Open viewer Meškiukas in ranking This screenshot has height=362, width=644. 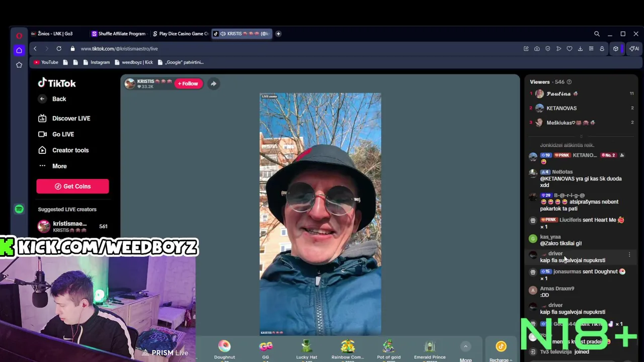point(581,123)
